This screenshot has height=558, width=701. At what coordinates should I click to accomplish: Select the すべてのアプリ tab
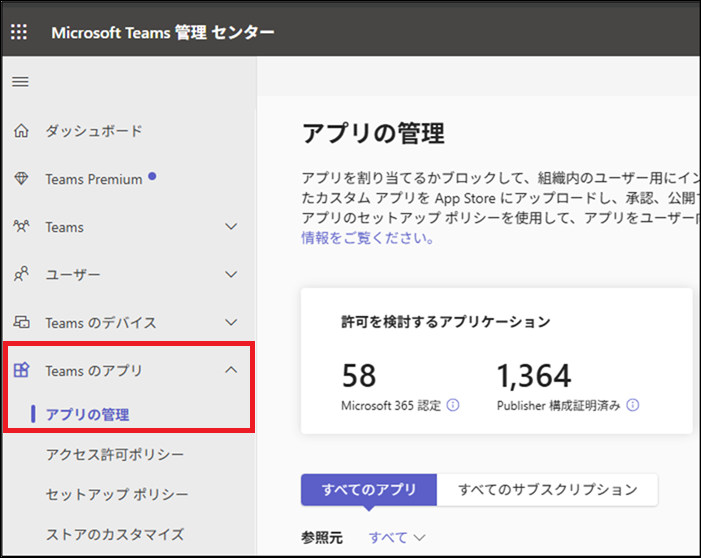369,490
